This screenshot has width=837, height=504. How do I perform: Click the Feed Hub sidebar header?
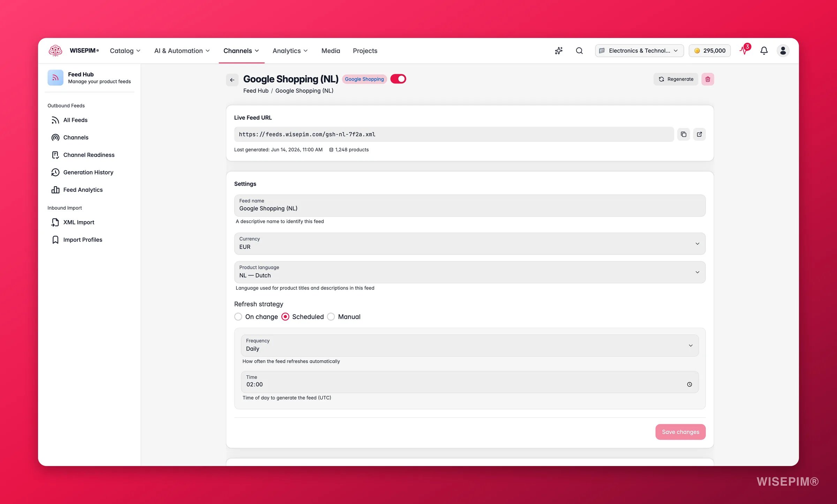click(x=89, y=77)
